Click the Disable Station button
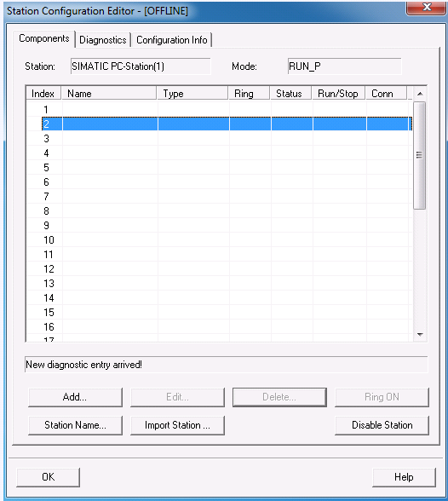 click(382, 425)
